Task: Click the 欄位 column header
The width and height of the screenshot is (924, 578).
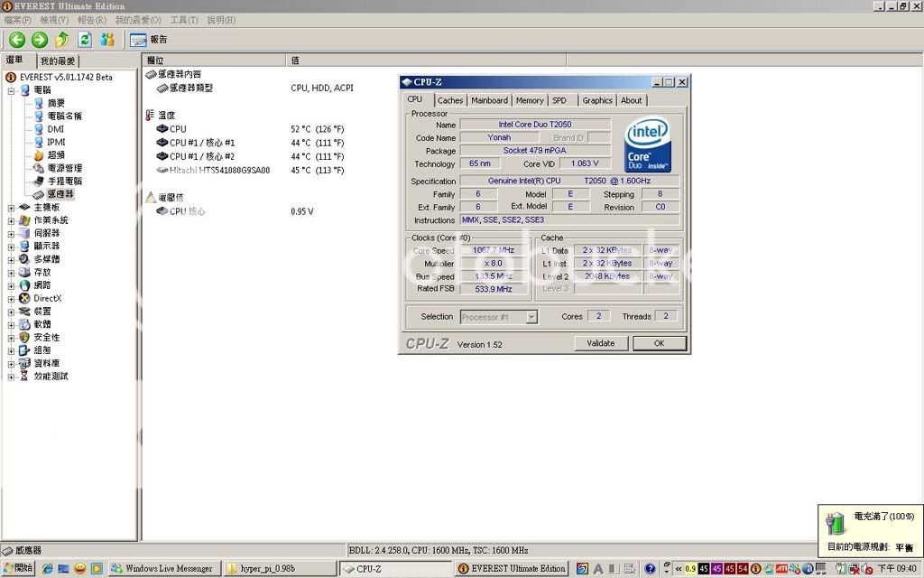Action: 215,61
